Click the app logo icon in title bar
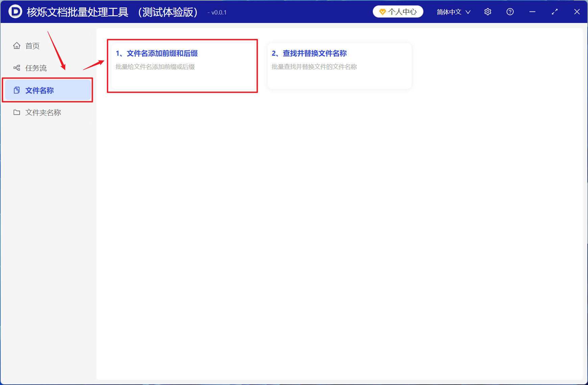The width and height of the screenshot is (588, 385). click(x=15, y=11)
